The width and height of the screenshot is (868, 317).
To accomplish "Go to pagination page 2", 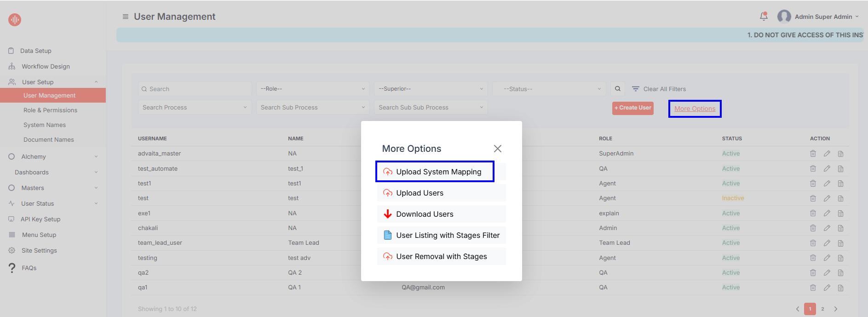I will click(x=822, y=309).
